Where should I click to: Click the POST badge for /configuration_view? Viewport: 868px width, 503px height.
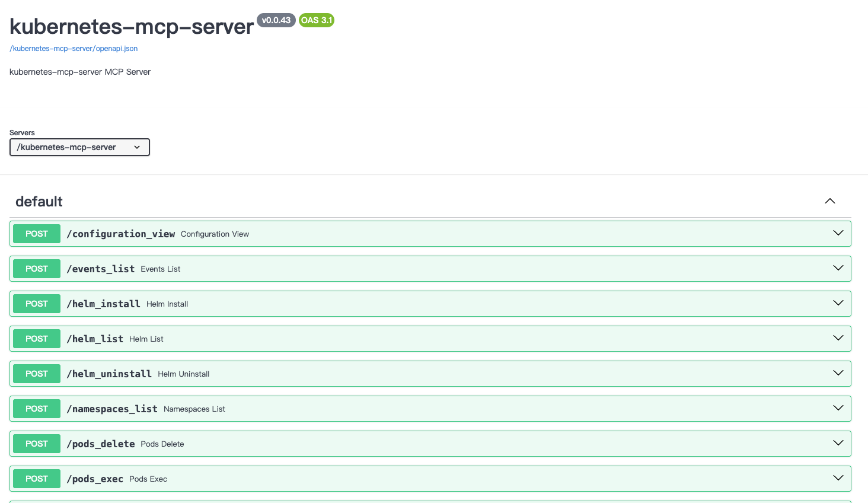tap(37, 234)
